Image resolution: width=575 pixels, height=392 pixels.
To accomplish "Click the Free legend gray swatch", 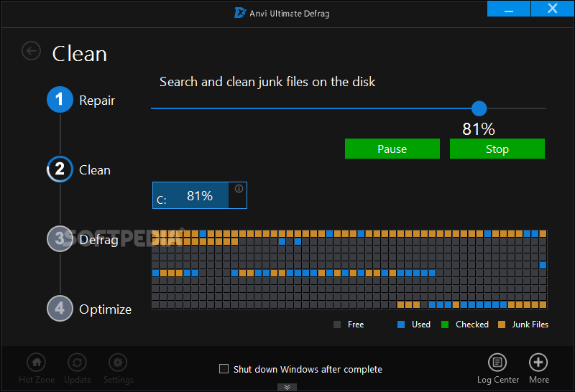I will pyautogui.click(x=337, y=325).
